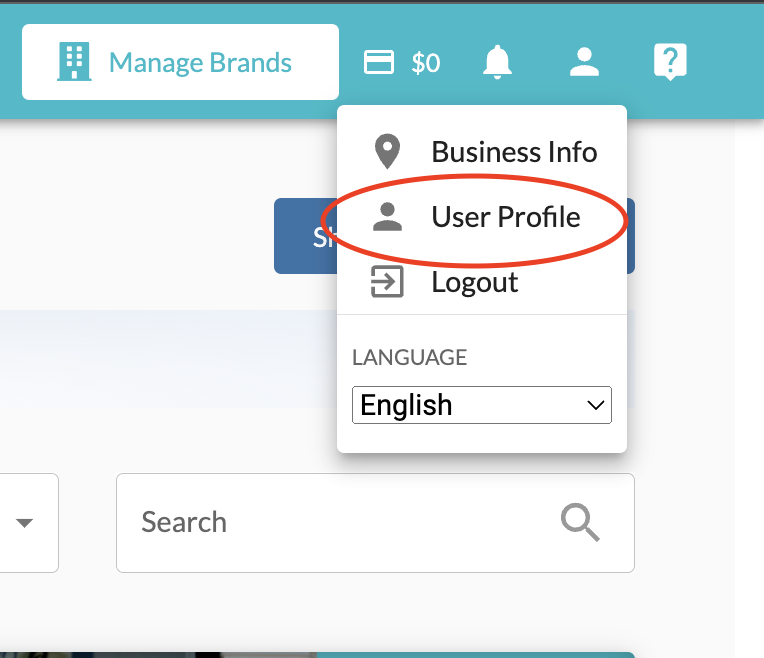
Task: Click the building icon in Manage Brands
Action: (74, 62)
